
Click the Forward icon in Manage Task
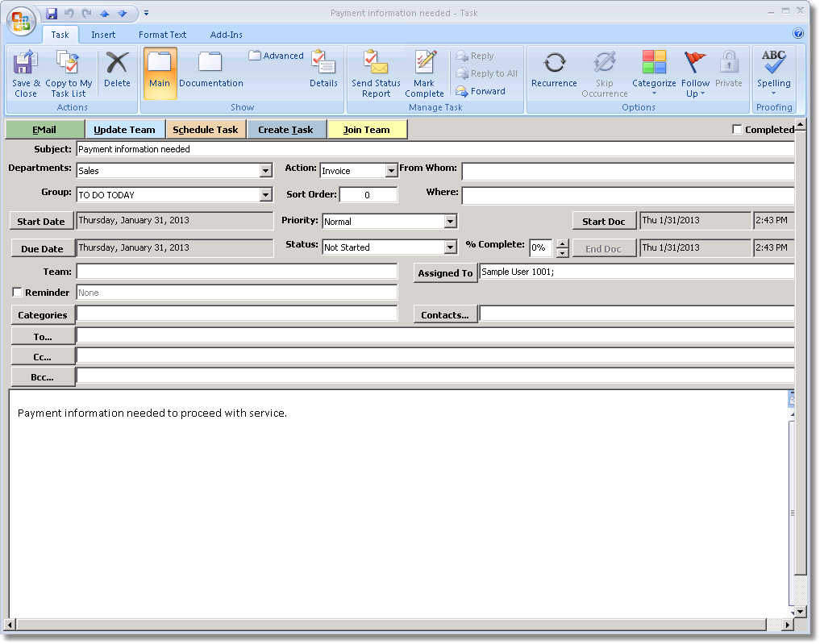point(462,91)
